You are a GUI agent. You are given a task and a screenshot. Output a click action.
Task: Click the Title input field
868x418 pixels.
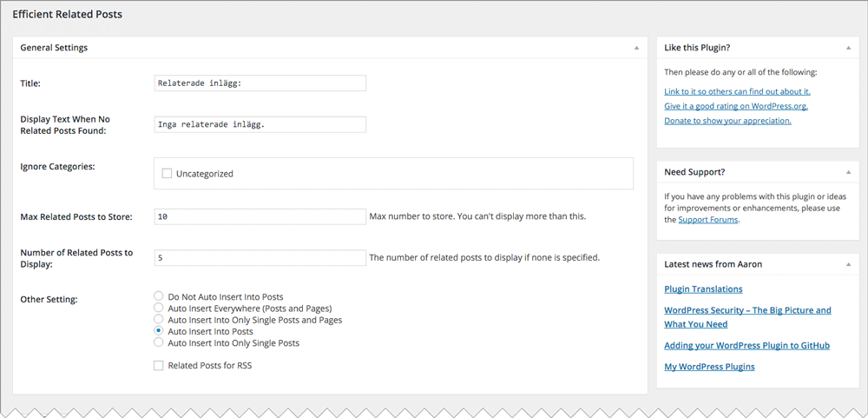tap(260, 83)
